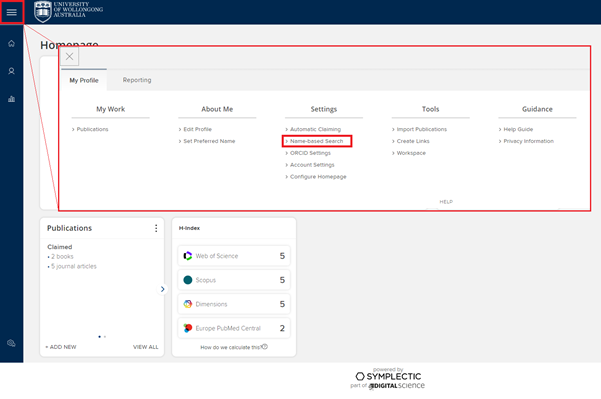Open Account Settings
Screen dimensions: 601x399
click(312, 165)
